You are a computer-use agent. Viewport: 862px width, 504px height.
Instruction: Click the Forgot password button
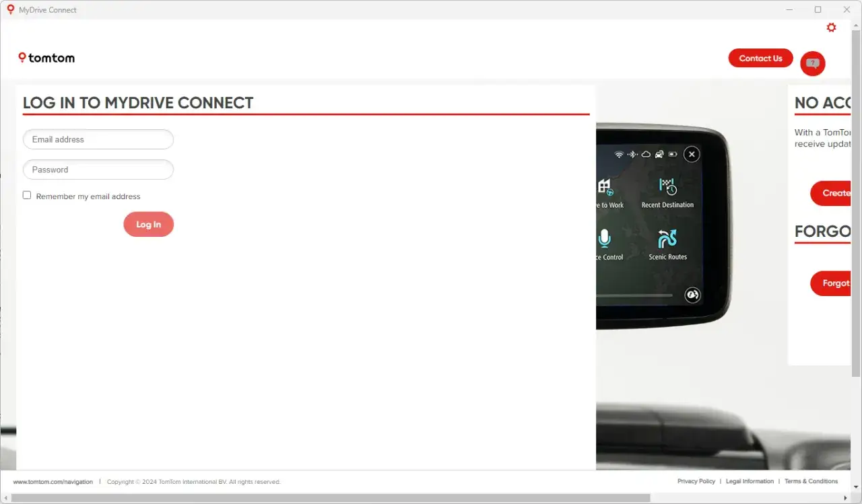coord(830,283)
